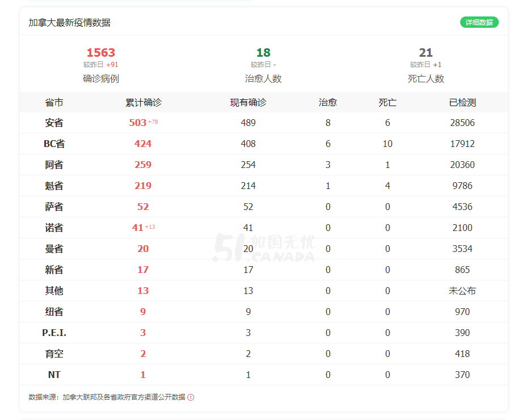526x420 pixels.
Task: Click the 其他 row name
Action: coord(54,291)
